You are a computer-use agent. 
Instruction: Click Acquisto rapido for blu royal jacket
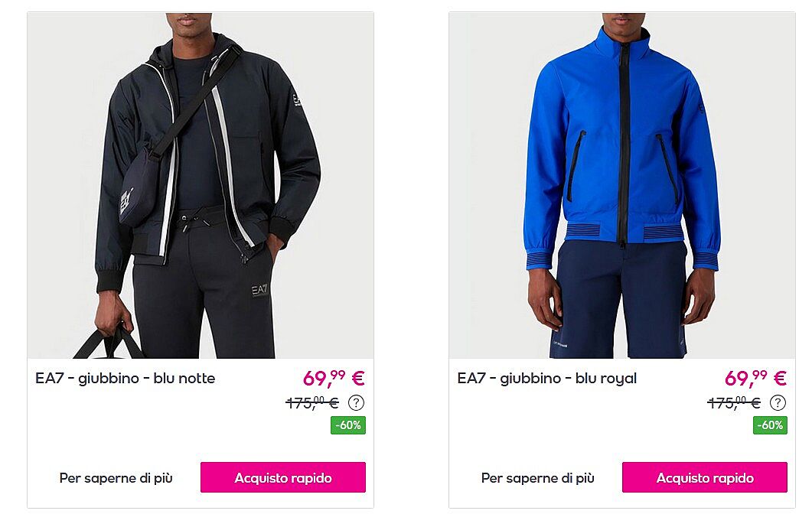[x=704, y=477]
